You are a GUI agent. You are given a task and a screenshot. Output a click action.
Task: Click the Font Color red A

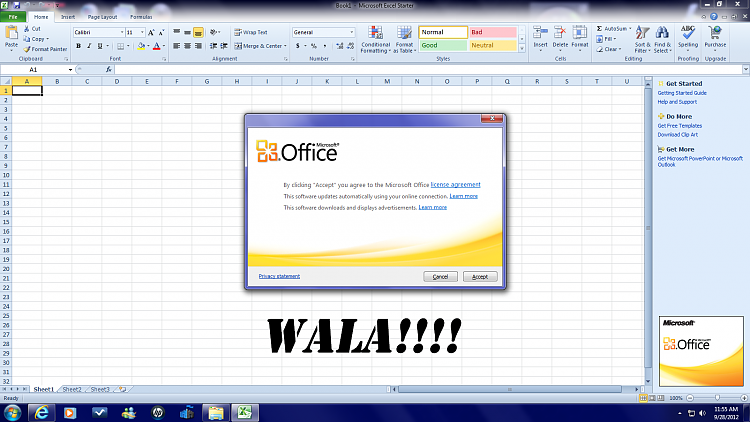pyautogui.click(x=156, y=46)
